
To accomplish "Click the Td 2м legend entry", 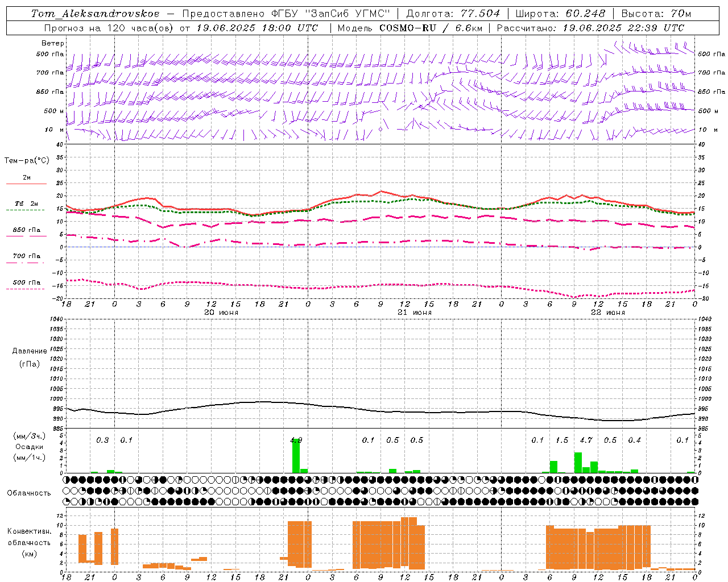I will coord(27,203).
